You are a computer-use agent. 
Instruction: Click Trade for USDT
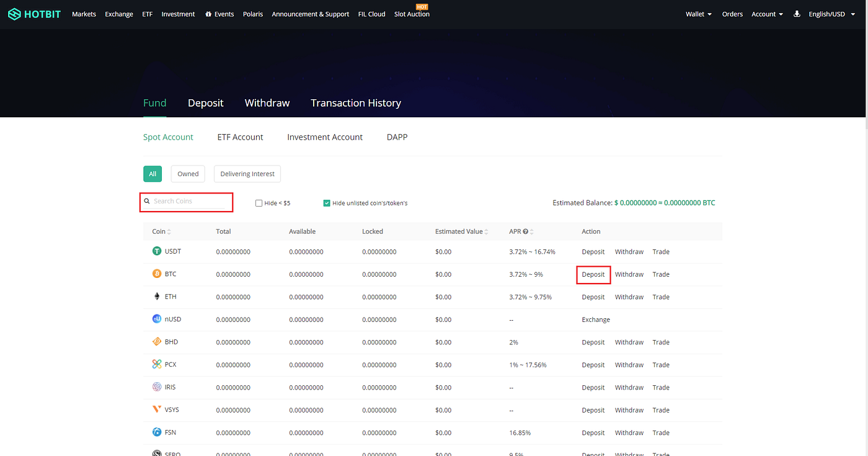point(661,252)
